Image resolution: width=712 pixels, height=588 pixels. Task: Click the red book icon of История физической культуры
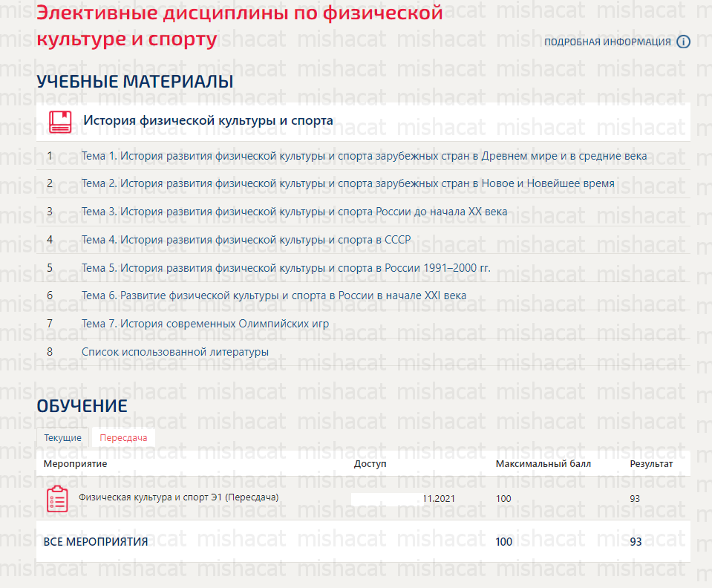click(x=60, y=122)
